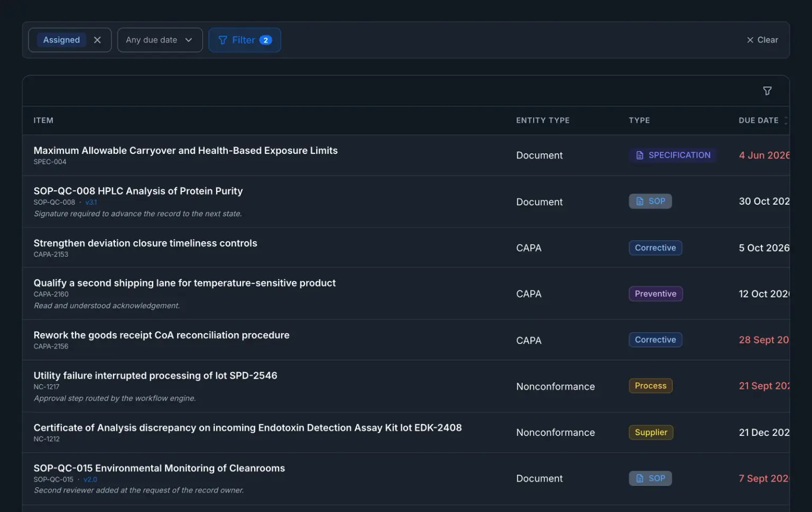
Task: Click the 4 Jun 2026 due date
Action: [x=764, y=155]
